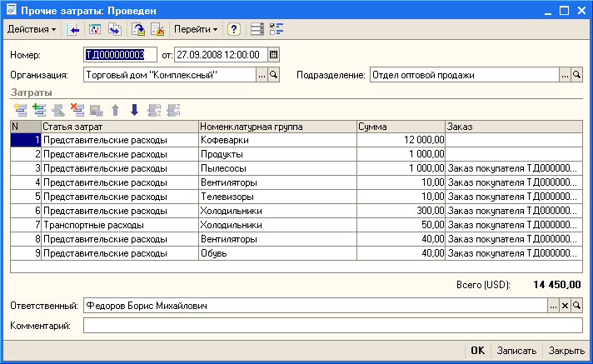Click the 300,00 amount cell
The image size is (593, 364).
401,211
